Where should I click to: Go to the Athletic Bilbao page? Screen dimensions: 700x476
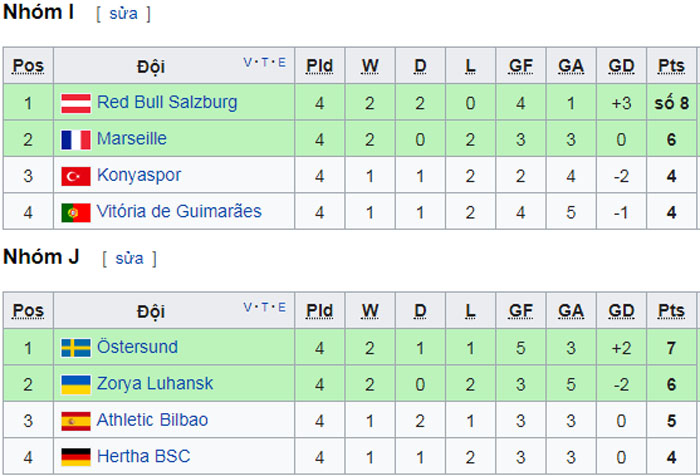pos(152,420)
